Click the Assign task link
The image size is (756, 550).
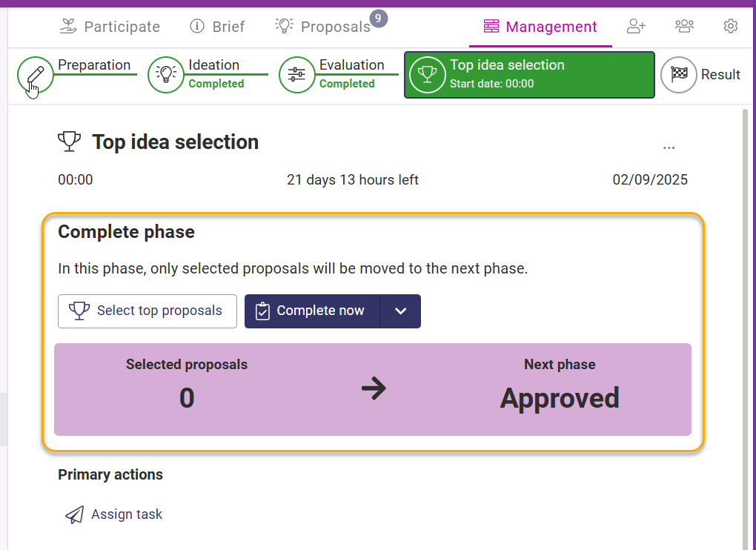126,514
